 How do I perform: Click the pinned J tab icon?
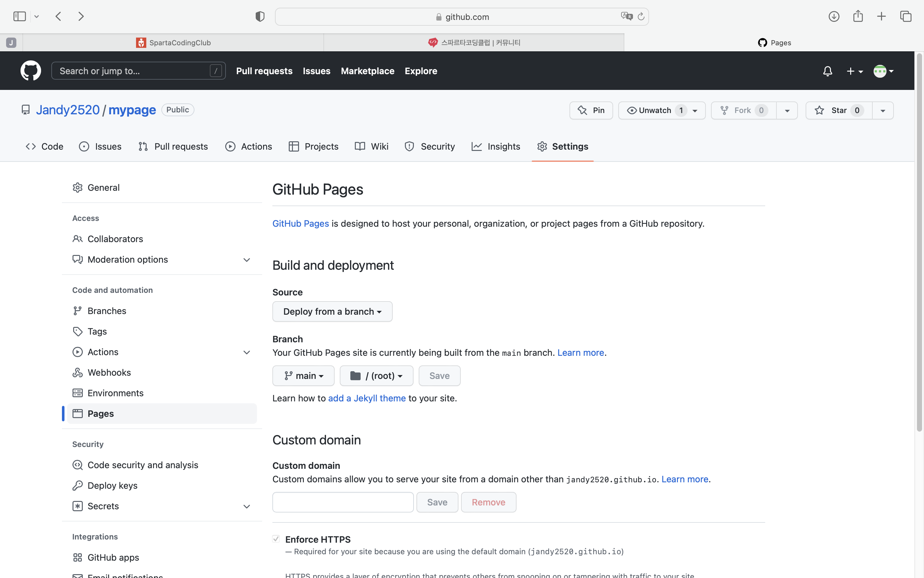pyautogui.click(x=11, y=42)
